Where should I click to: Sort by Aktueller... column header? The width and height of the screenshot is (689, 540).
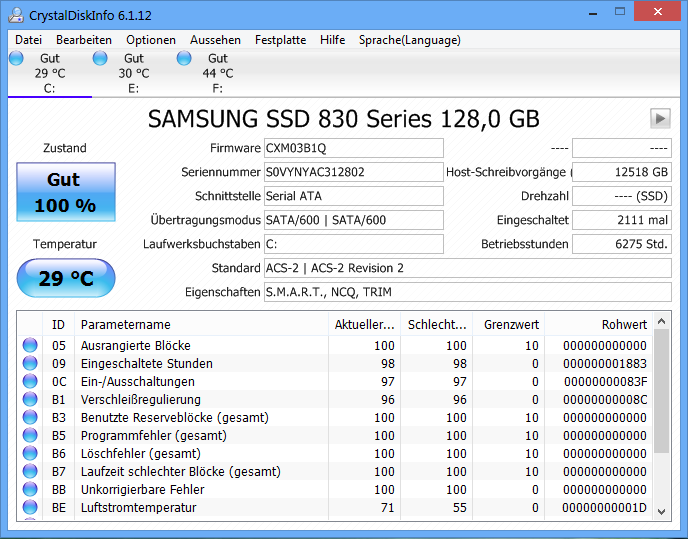(x=364, y=325)
